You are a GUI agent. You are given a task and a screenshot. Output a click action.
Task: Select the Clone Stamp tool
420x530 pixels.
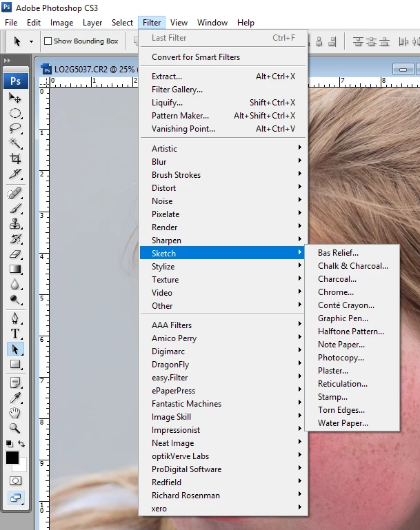15,224
